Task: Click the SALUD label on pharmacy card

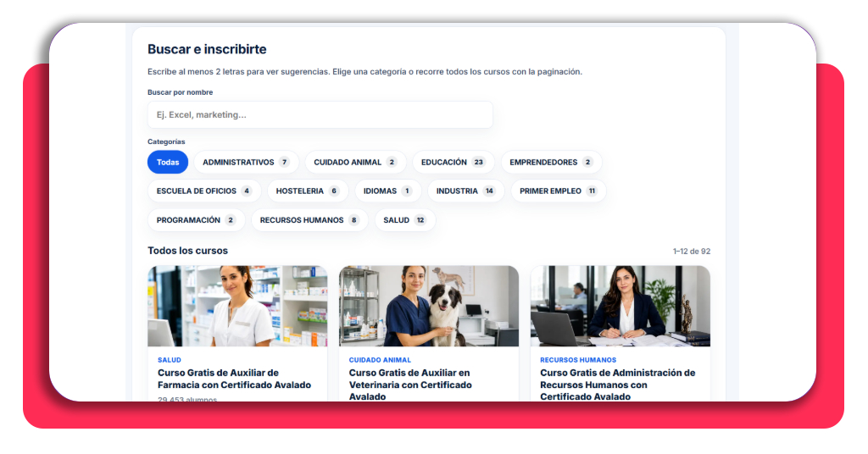Action: 170,360
